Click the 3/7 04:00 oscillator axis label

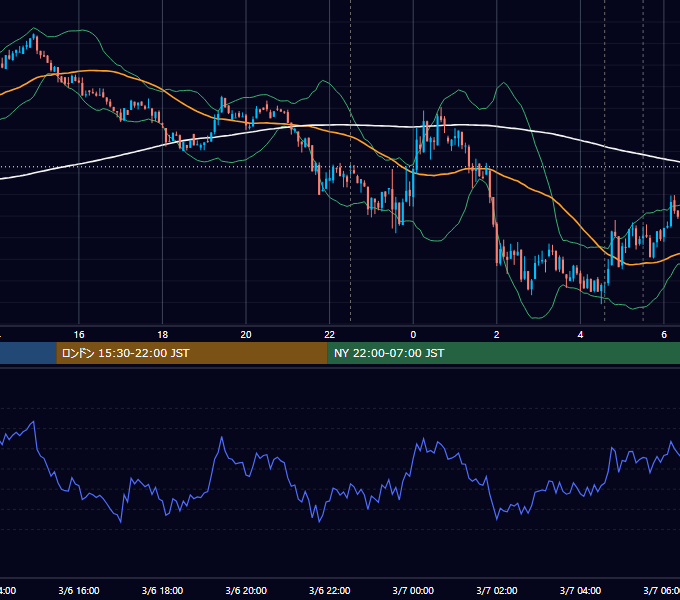(580, 590)
